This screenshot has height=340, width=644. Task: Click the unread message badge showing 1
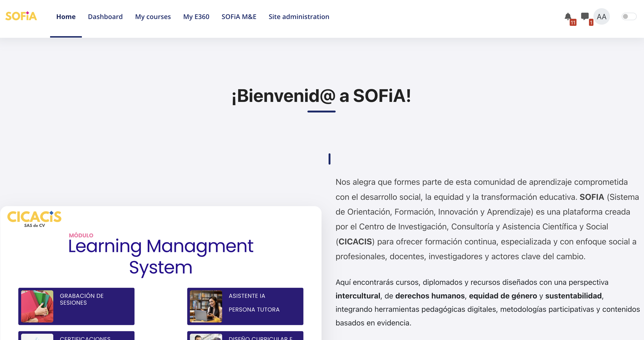tap(591, 23)
